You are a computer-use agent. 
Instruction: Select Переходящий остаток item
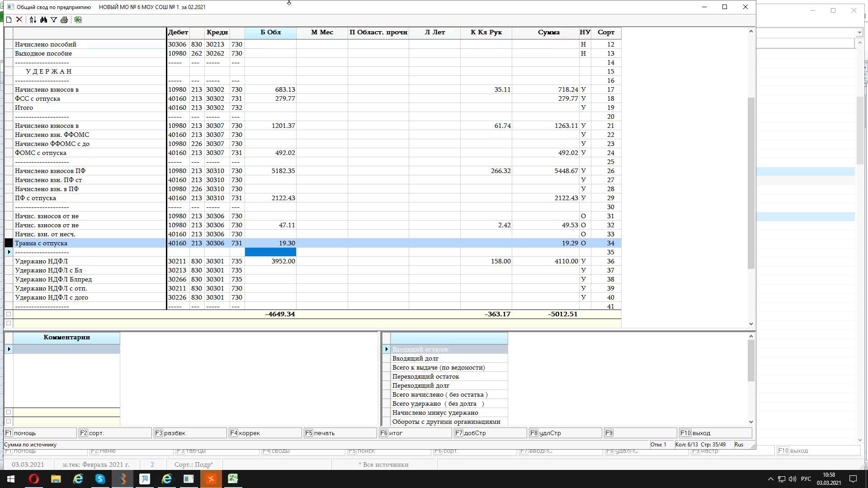coord(449,376)
